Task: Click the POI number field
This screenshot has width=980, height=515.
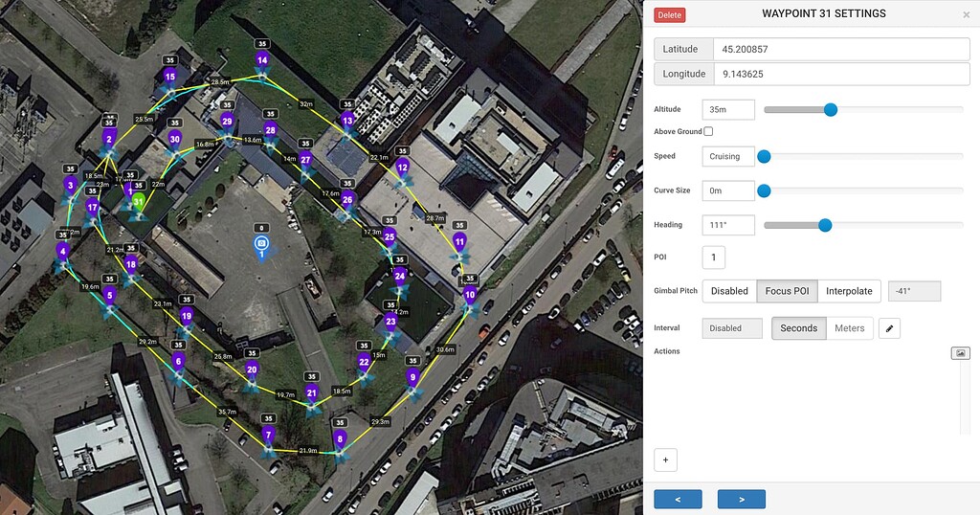Action: click(714, 257)
